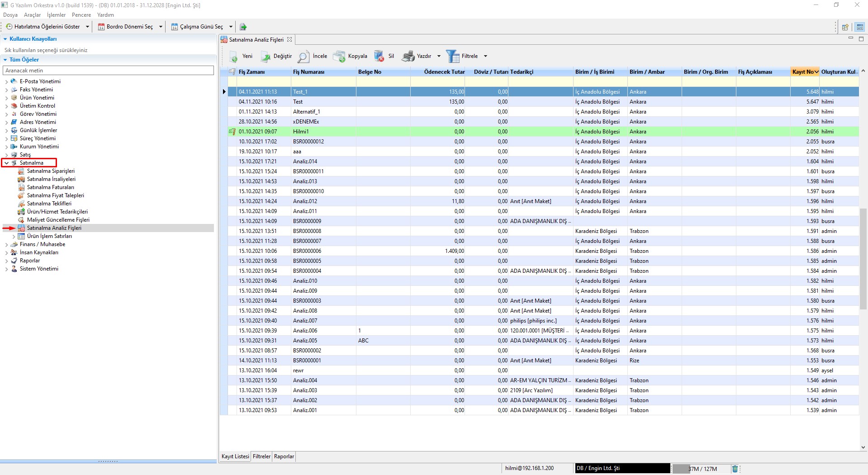868x475 pixels.
Task: Switch to the Filtreler tab
Action: coord(261,456)
